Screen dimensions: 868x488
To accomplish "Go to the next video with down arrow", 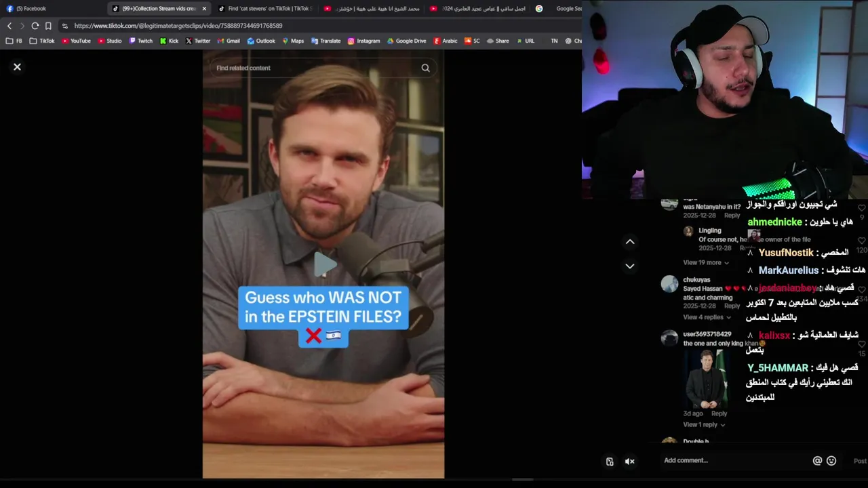I will coord(630,266).
